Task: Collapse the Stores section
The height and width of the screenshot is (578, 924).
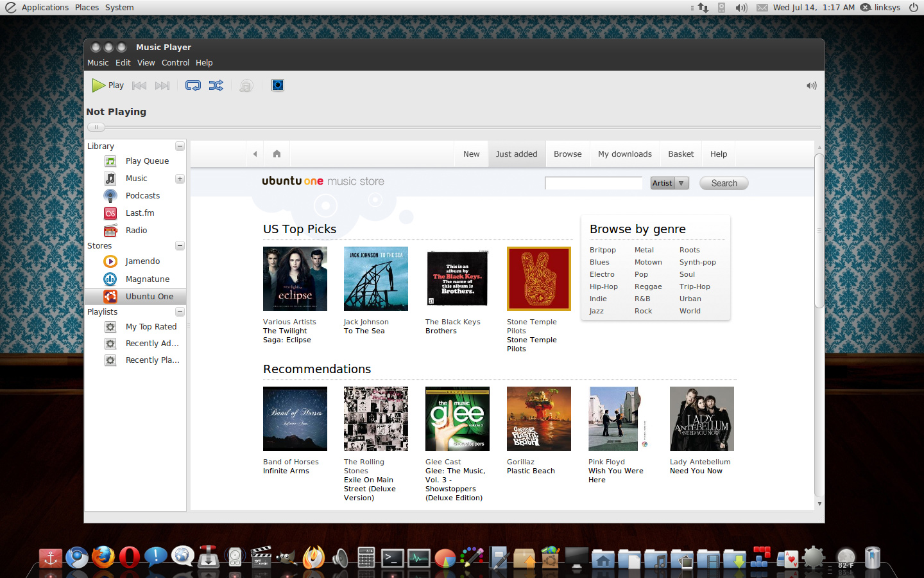Action: tap(180, 246)
